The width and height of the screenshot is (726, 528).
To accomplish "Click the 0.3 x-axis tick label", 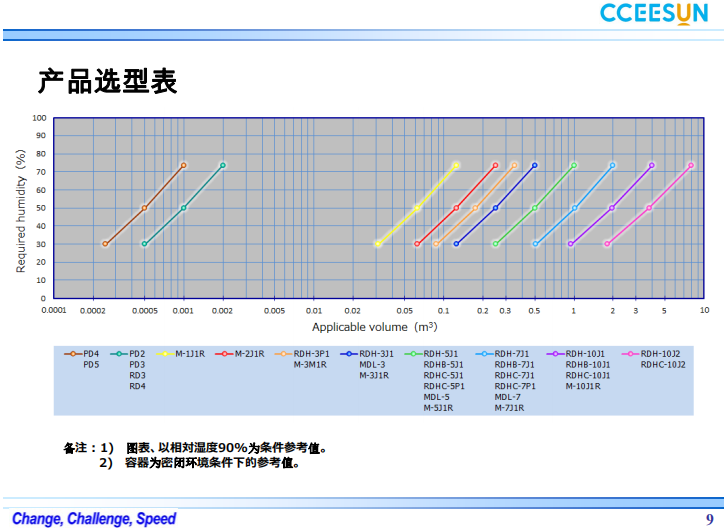I will click(x=505, y=311).
